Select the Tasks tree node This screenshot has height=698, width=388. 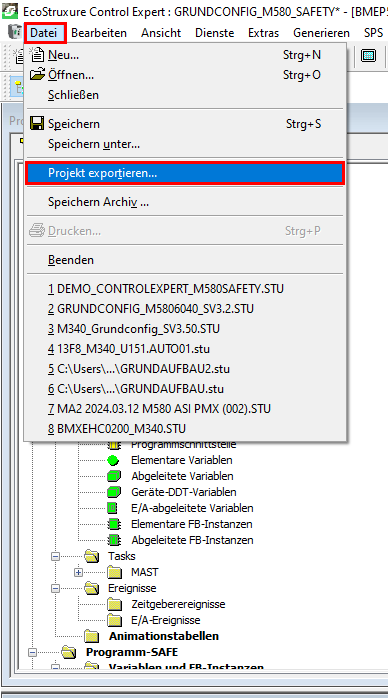pyautogui.click(x=121, y=556)
